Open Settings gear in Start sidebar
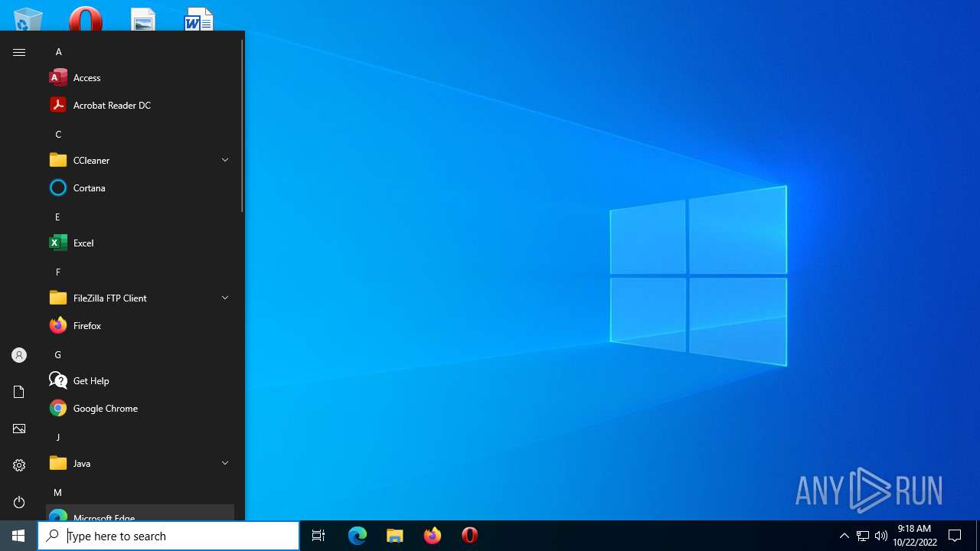980x551 pixels. pos(19,465)
